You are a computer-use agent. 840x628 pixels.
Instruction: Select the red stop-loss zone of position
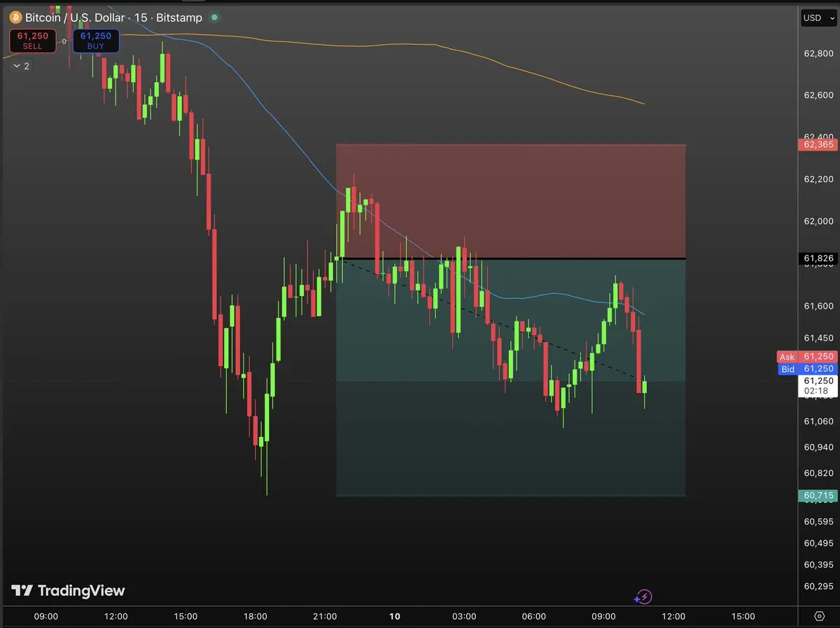[x=510, y=202]
